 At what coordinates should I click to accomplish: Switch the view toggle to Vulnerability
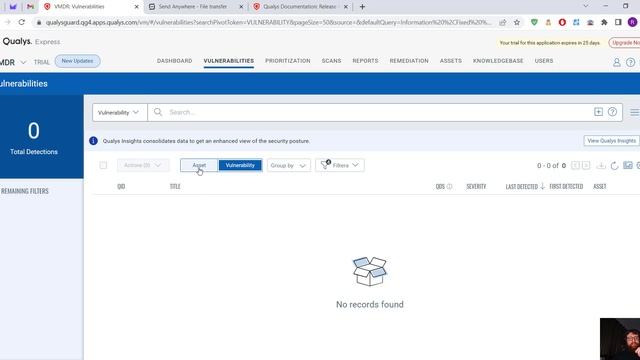(240, 165)
